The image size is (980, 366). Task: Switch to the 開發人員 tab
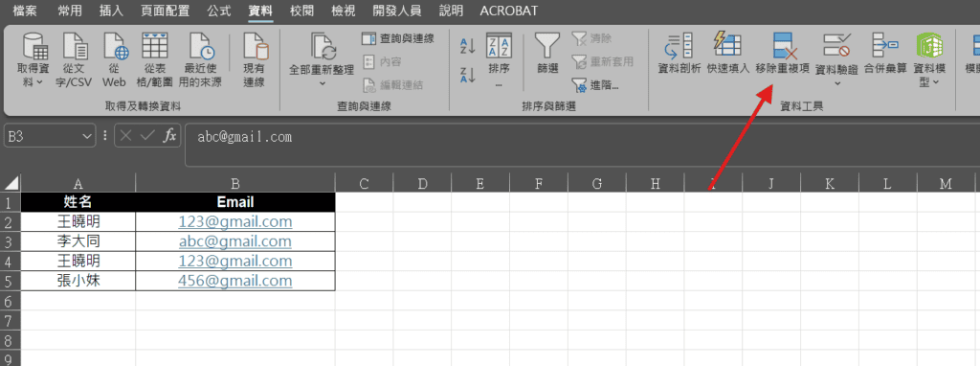coord(397,11)
